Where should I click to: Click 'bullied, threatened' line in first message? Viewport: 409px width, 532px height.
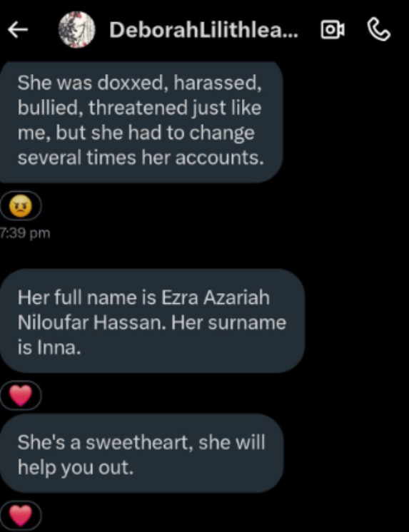102,108
